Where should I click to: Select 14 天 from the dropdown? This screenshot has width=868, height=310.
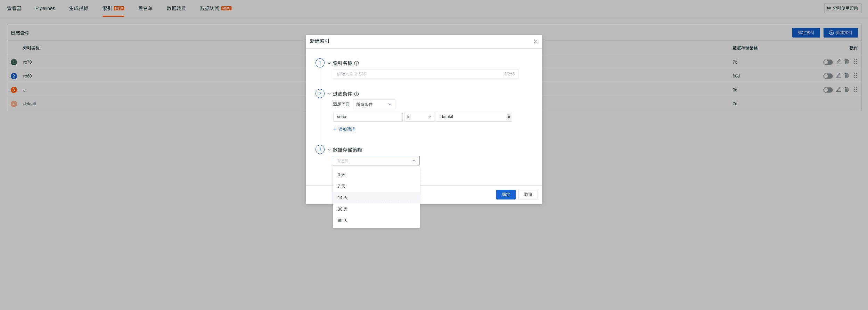[x=376, y=198]
